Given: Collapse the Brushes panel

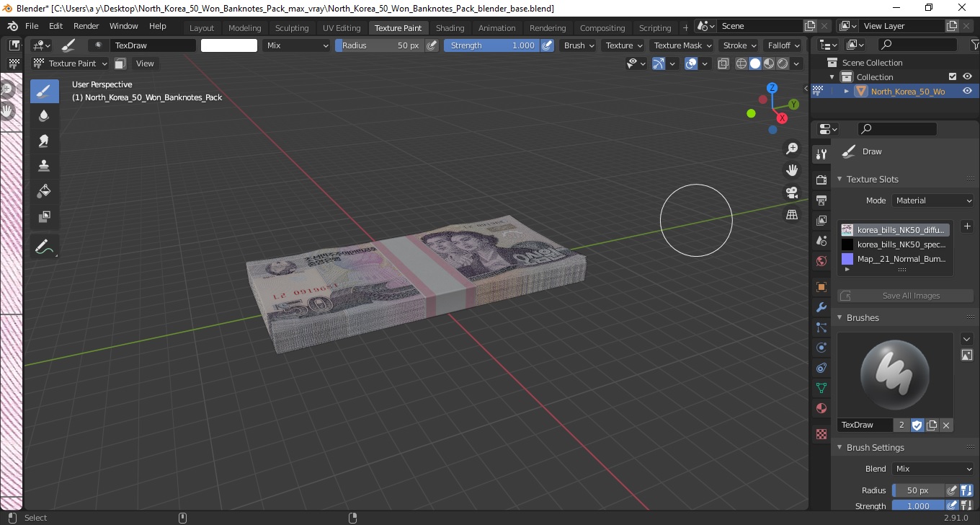Looking at the screenshot, I should pyautogui.click(x=839, y=317).
